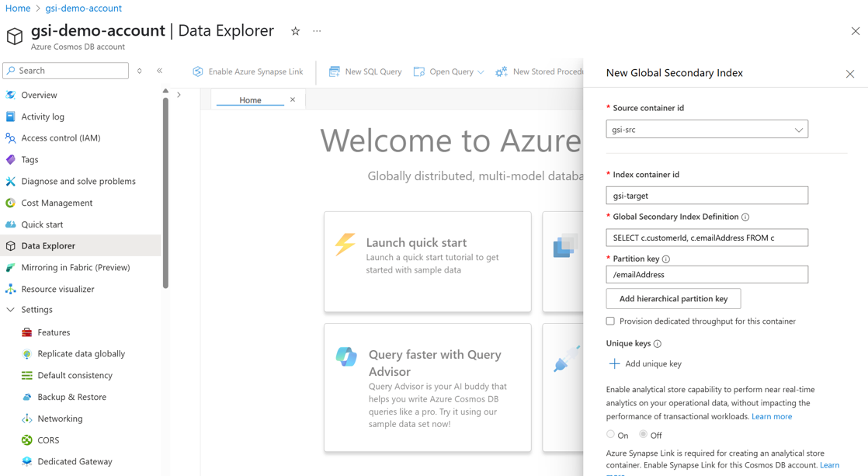Open CORS icon in Settings
Image resolution: width=868 pixels, height=476 pixels.
26,440
